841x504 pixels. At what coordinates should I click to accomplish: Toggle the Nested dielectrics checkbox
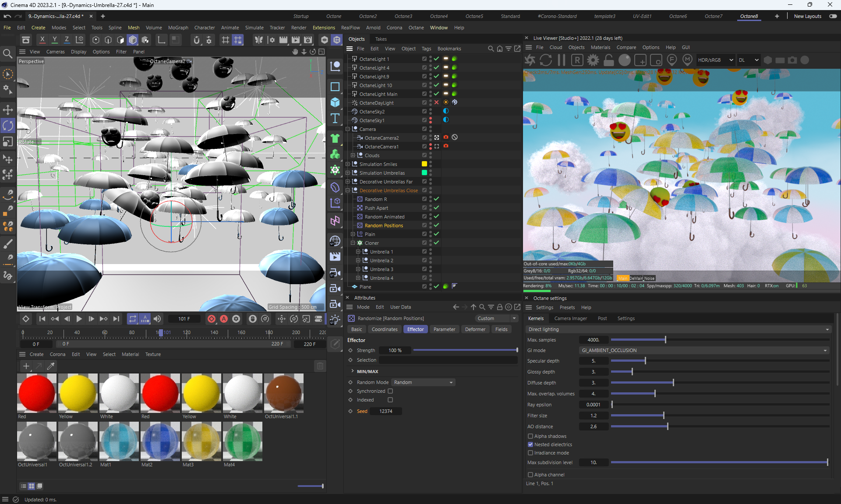530,444
